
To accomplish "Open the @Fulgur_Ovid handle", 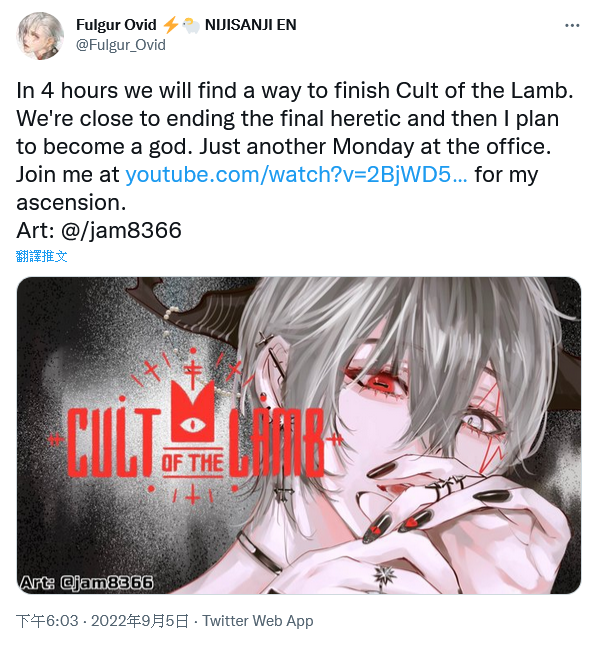I will tap(121, 44).
